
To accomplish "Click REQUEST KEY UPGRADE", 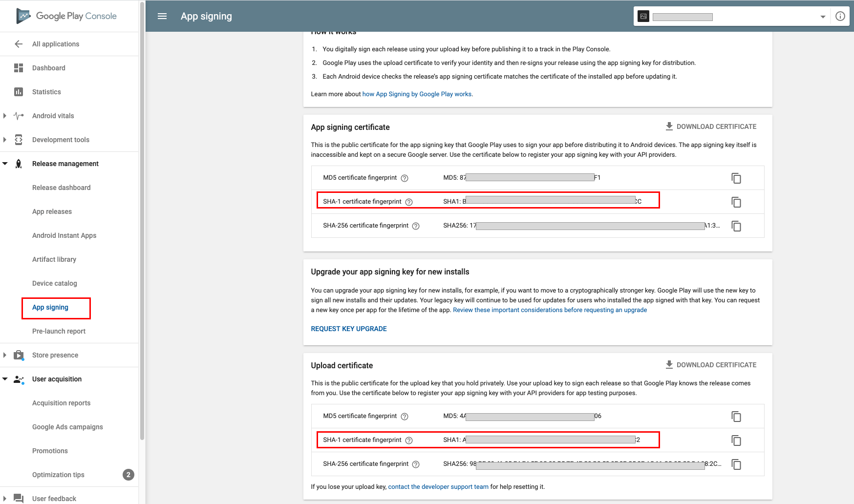I will click(x=349, y=329).
